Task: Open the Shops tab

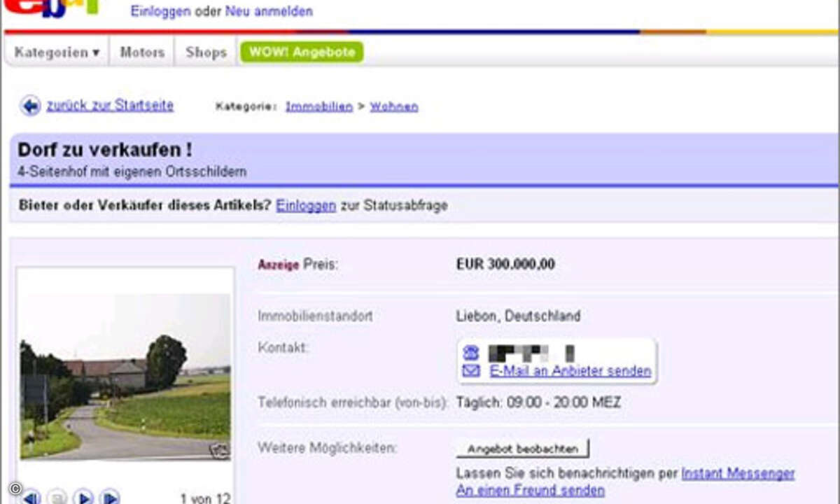Action: click(206, 52)
